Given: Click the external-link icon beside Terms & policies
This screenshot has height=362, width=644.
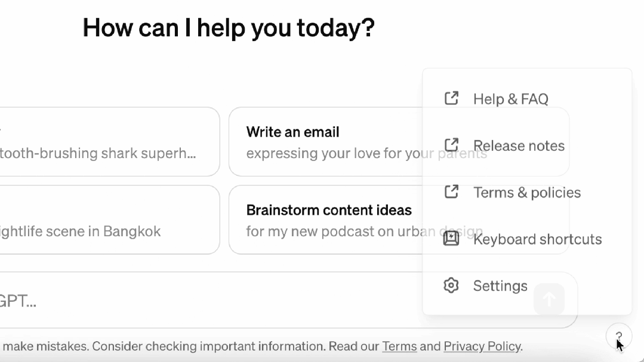Looking at the screenshot, I should point(452,192).
